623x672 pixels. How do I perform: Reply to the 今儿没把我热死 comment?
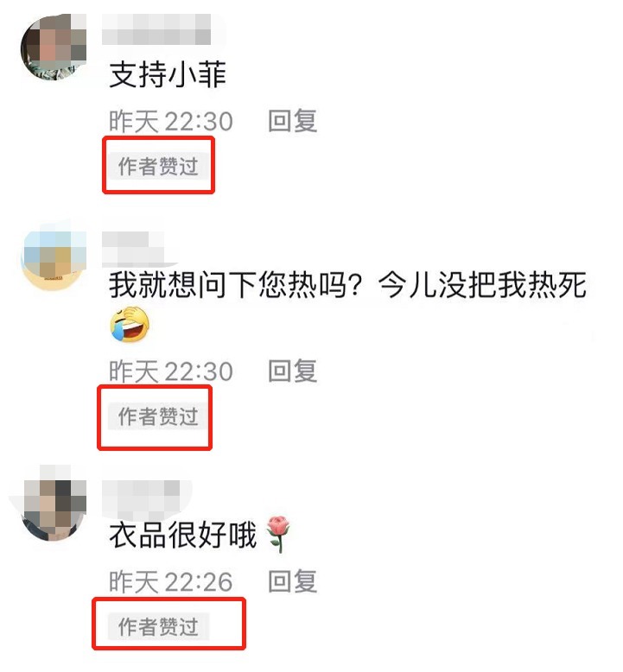292,371
